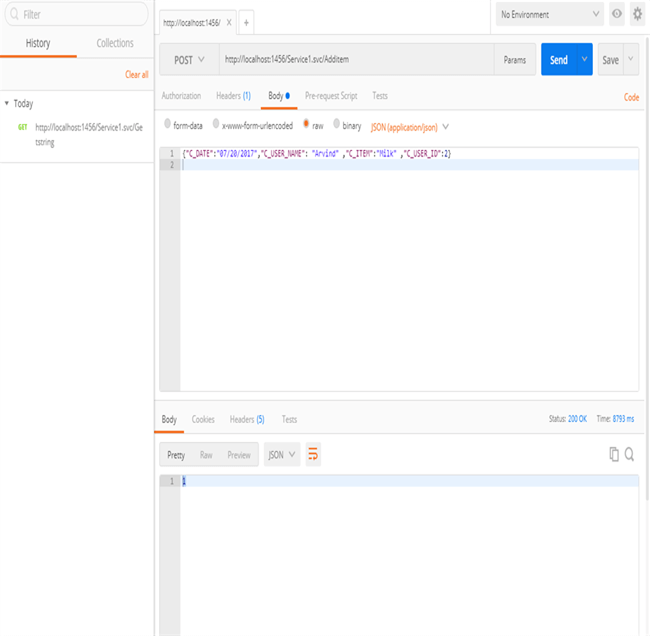The height and width of the screenshot is (636, 650).
Task: Click the request URL input field
Action: tap(357, 59)
